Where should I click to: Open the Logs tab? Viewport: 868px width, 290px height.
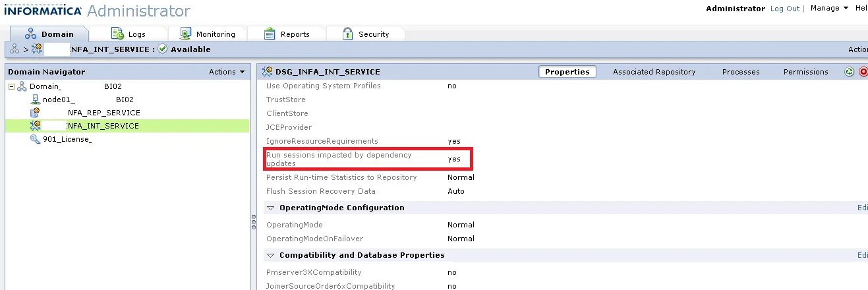[129, 34]
